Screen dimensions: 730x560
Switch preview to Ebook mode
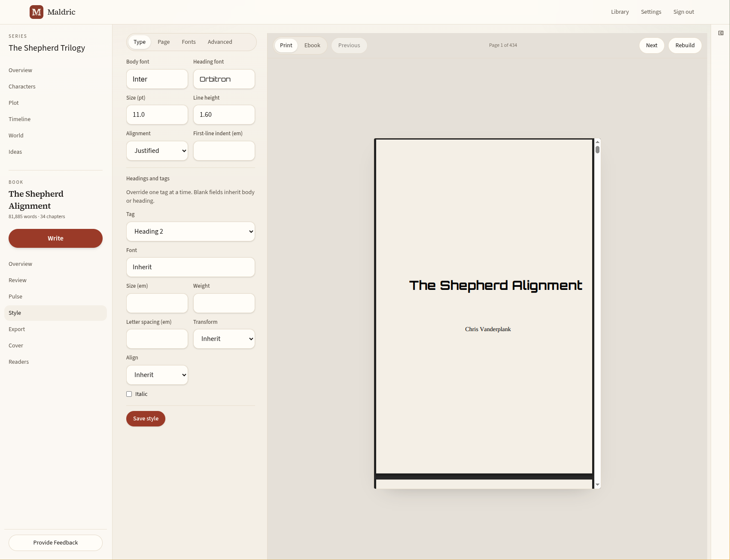pyautogui.click(x=312, y=46)
